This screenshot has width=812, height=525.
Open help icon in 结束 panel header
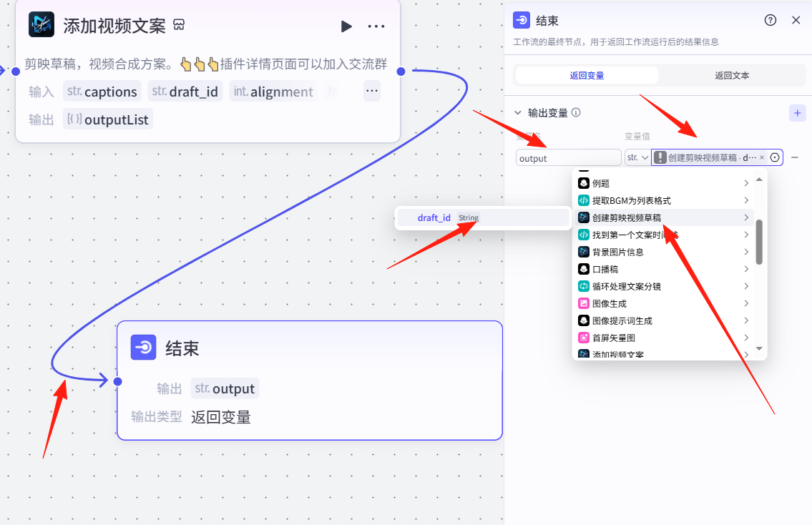point(771,20)
